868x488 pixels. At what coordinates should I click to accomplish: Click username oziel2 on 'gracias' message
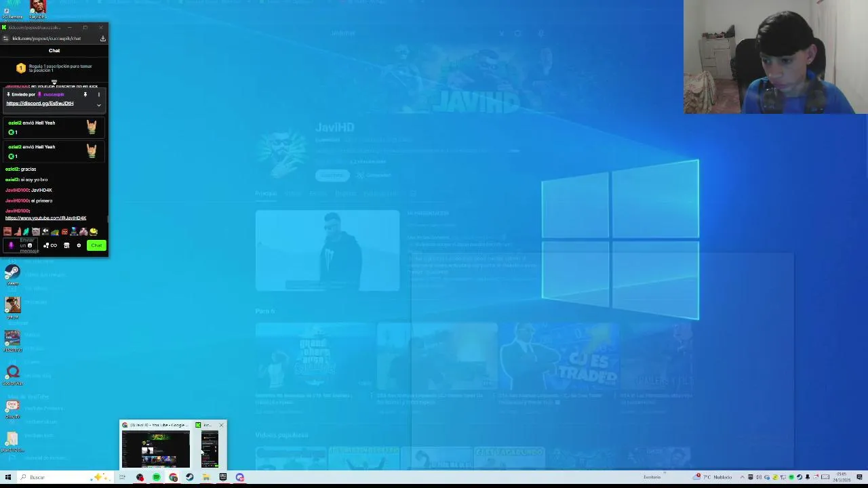(x=12, y=169)
